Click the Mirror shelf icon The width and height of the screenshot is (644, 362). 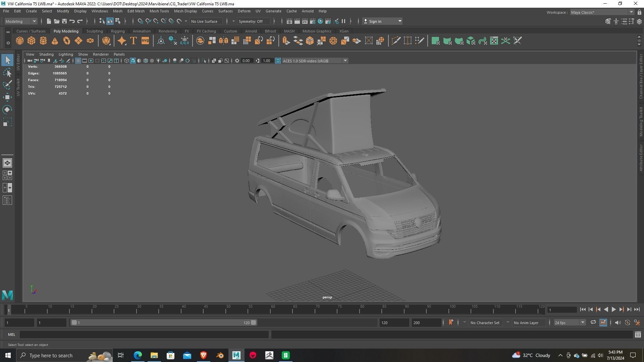pyautogui.click(x=223, y=41)
